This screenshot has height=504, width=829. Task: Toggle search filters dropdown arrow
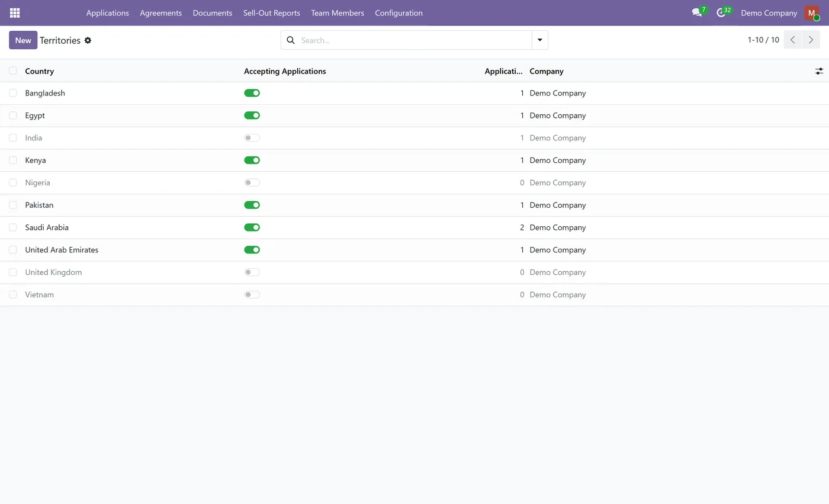click(x=539, y=40)
